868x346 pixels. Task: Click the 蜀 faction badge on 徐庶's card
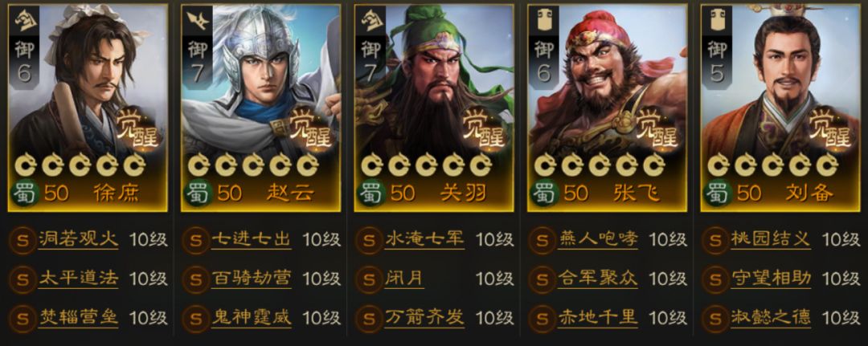[x=23, y=193]
